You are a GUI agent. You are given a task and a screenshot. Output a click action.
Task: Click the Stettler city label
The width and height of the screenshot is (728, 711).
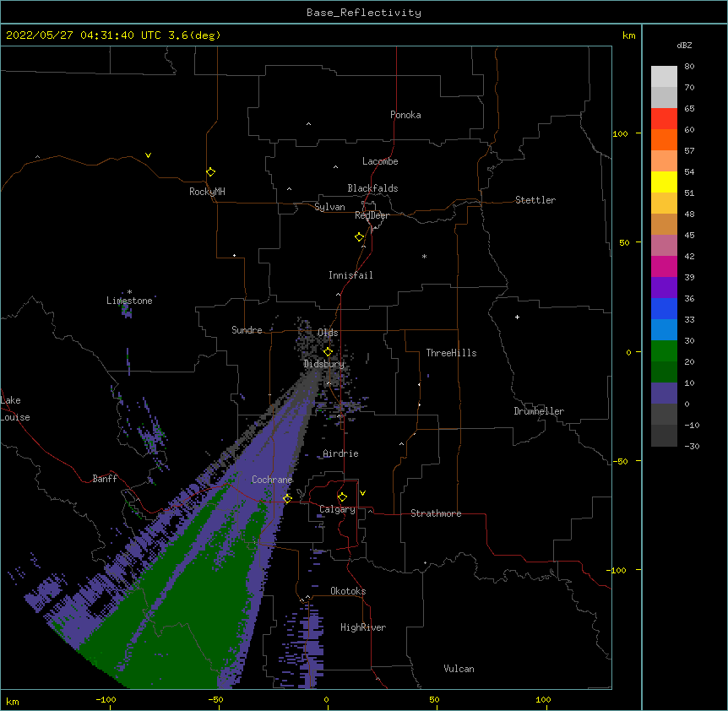pyautogui.click(x=535, y=200)
